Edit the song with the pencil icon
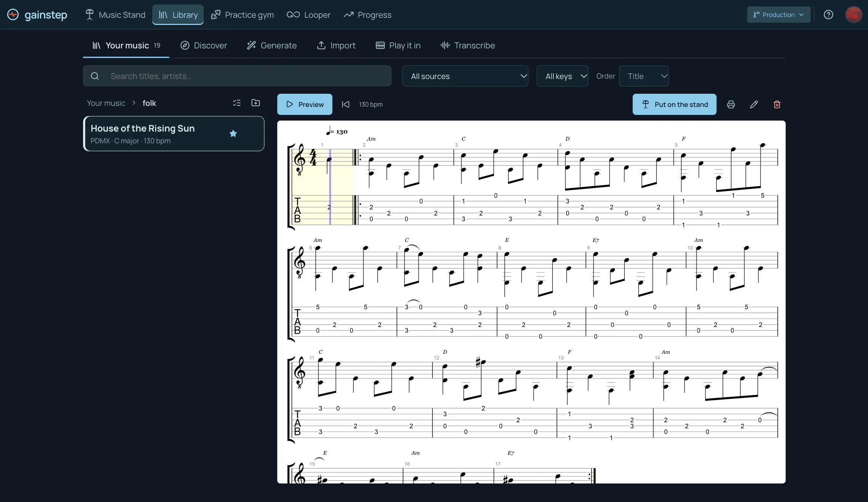 [754, 104]
